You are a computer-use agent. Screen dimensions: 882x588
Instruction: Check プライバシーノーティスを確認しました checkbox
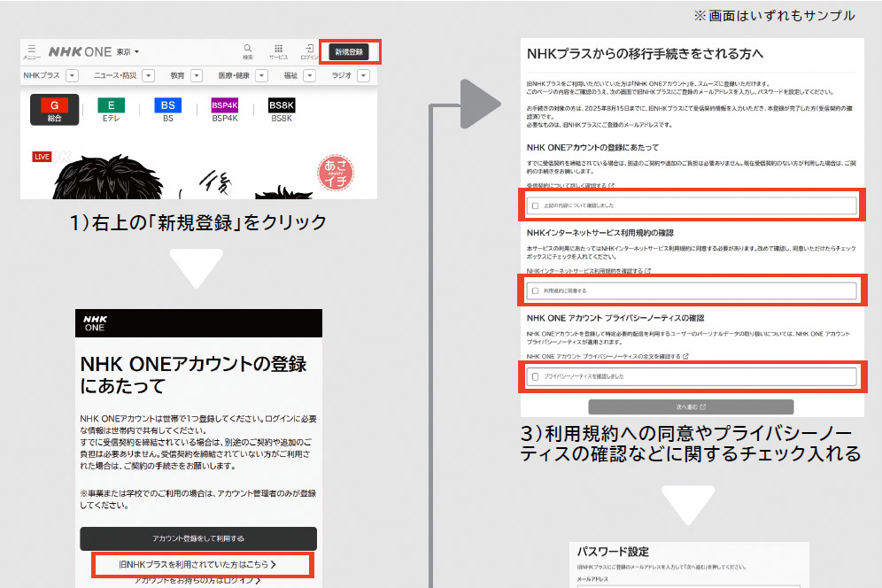pyautogui.click(x=535, y=376)
